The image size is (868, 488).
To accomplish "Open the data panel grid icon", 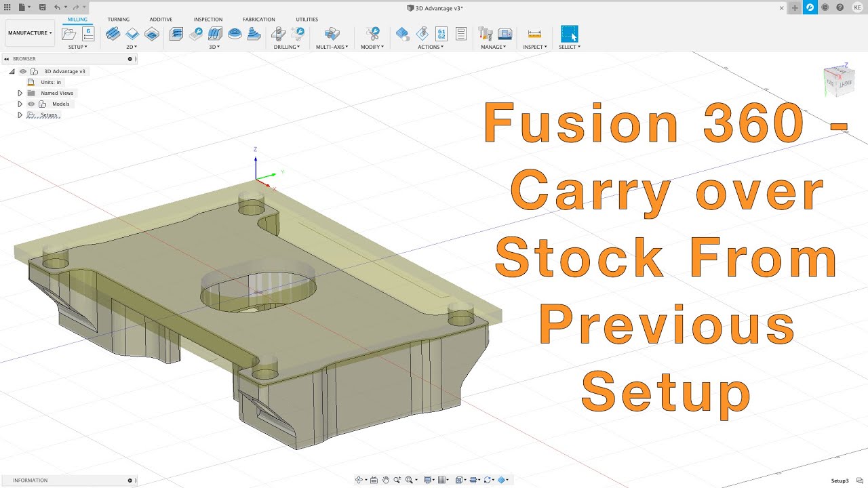I will click(x=7, y=7).
